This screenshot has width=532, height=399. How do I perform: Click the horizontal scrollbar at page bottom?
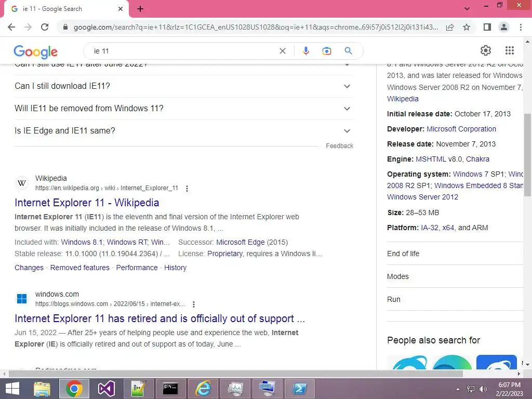tap(236, 374)
